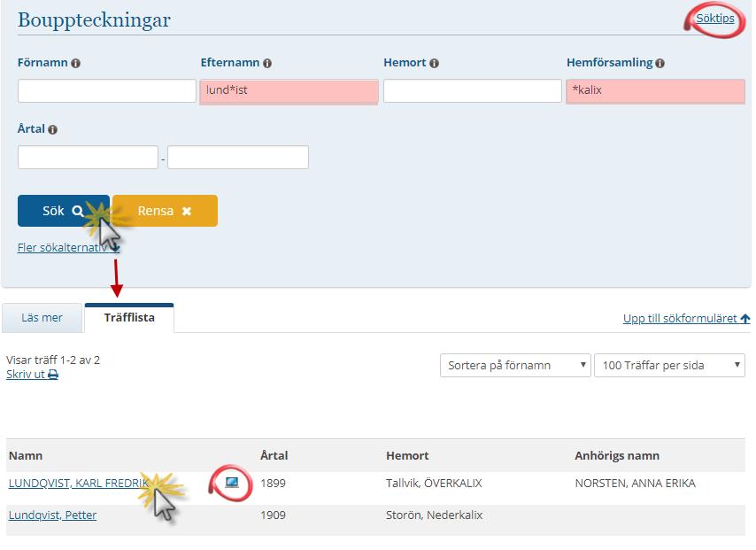This screenshot has height=550, width=756.
Task: Click year 1899 in first result row
Action: 273,483
